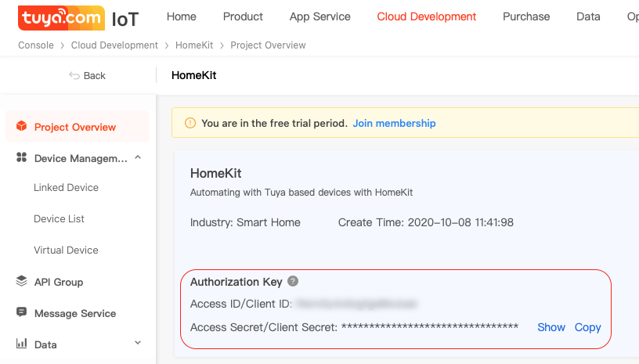The image size is (639, 364).
Task: Open API Group in the sidebar
Action: (59, 282)
